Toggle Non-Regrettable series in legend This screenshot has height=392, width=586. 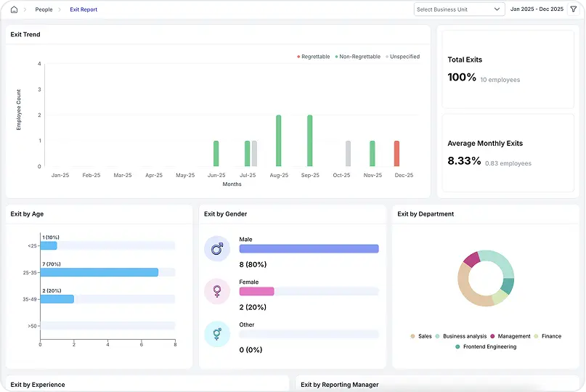coord(358,57)
